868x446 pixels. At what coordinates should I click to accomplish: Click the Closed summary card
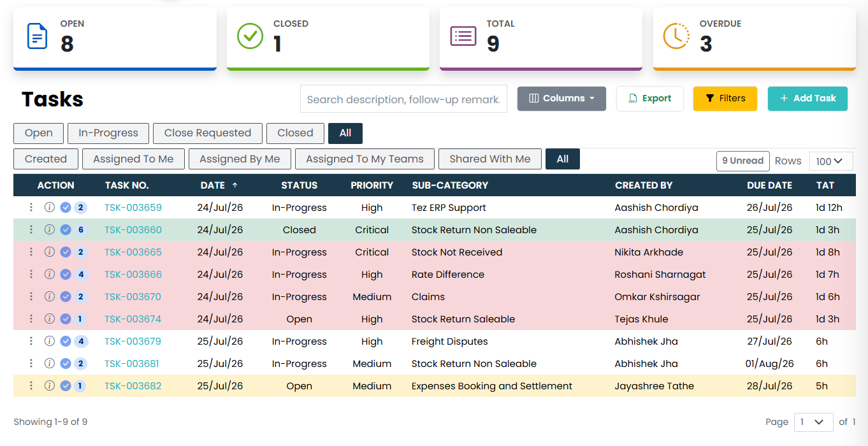(328, 38)
